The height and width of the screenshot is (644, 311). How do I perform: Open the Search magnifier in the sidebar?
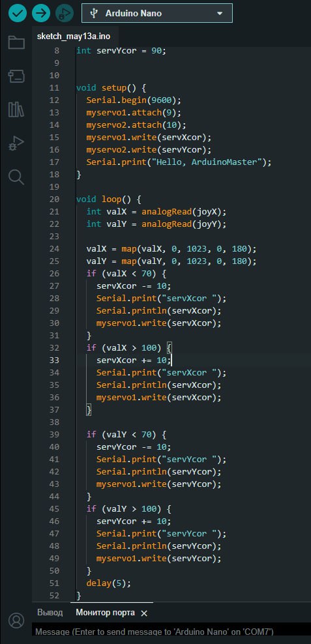[16, 177]
